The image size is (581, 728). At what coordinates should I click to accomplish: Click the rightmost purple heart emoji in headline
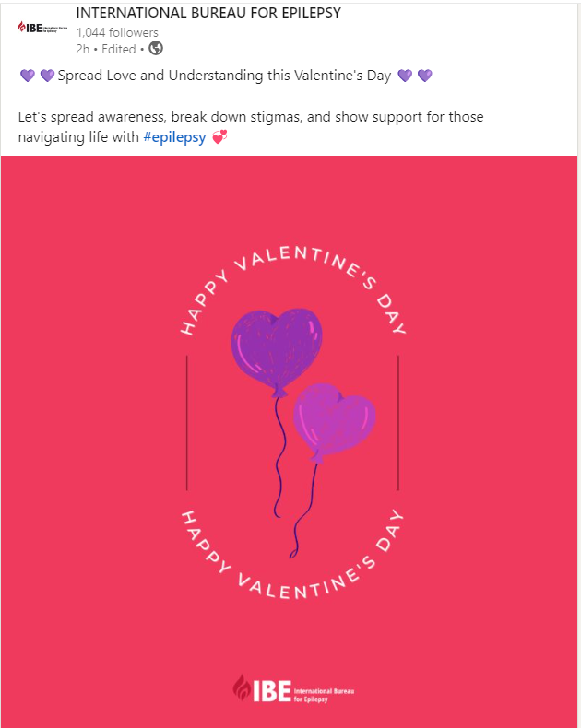(x=425, y=76)
